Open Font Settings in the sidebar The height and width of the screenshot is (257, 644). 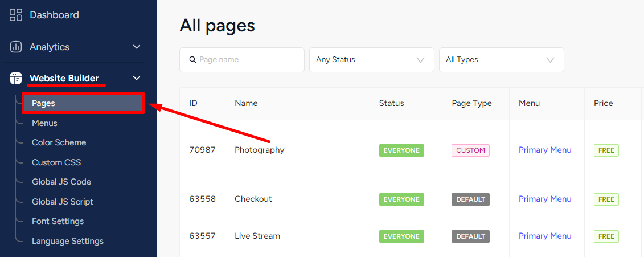pos(58,221)
